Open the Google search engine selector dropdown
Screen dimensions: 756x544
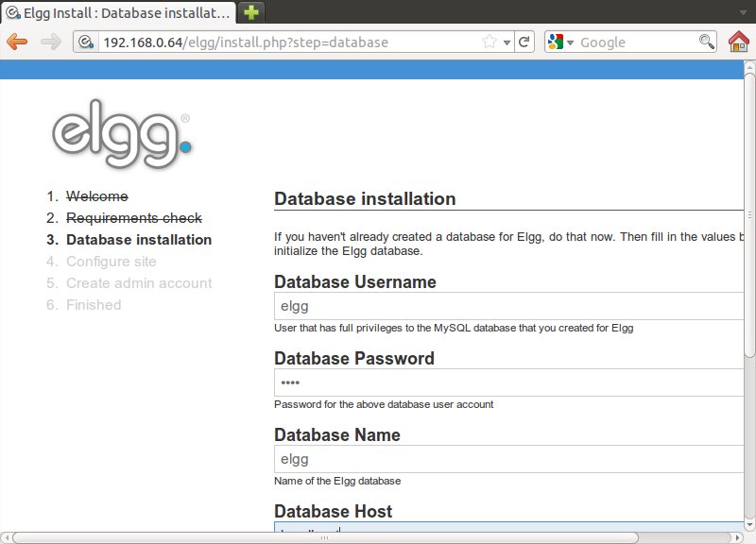[x=560, y=42]
